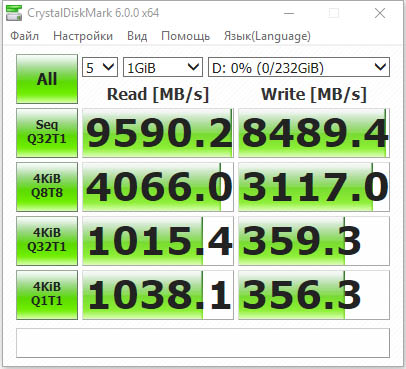Click the Read [MB/s] column header

coord(158,94)
